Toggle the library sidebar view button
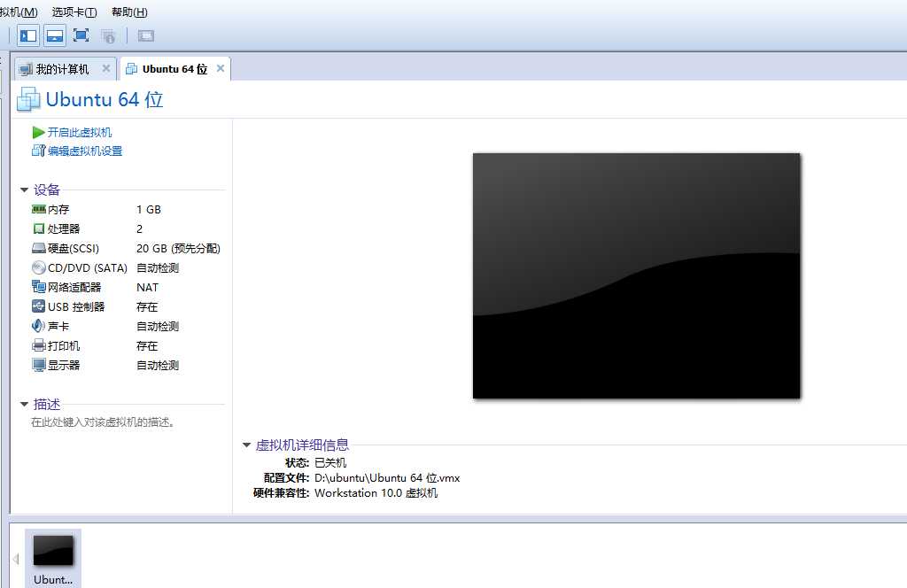 click(28, 35)
